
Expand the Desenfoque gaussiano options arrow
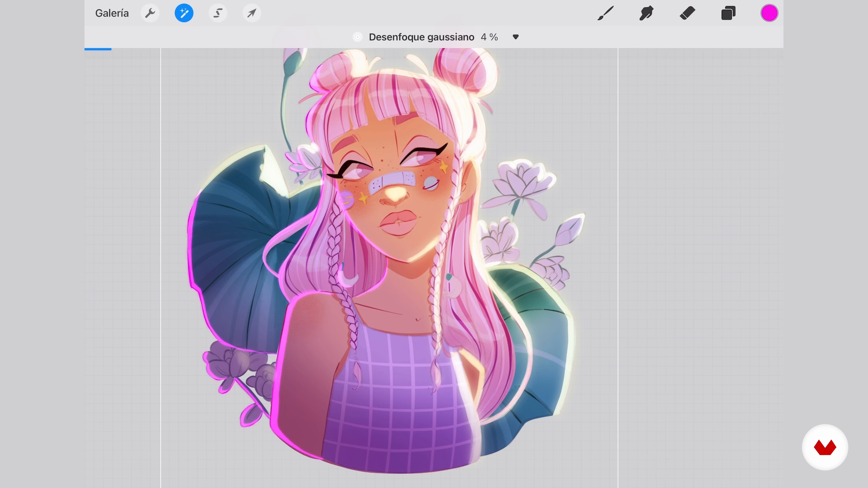point(516,37)
